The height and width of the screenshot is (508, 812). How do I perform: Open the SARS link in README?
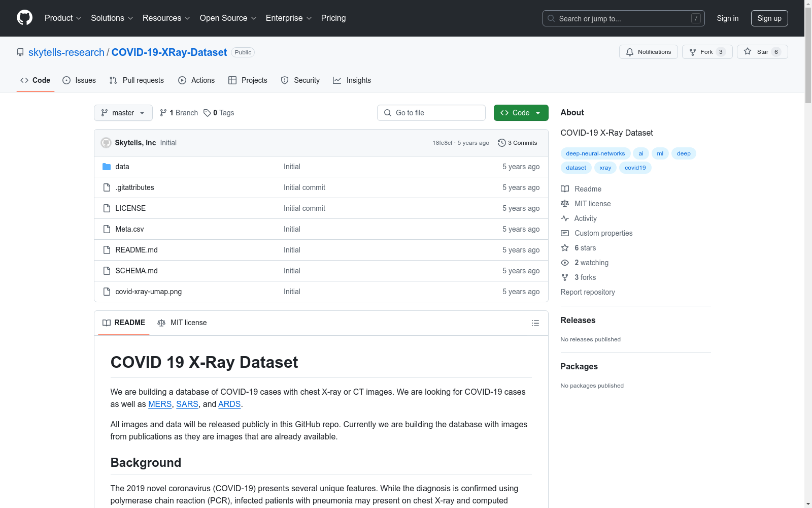coord(187,404)
